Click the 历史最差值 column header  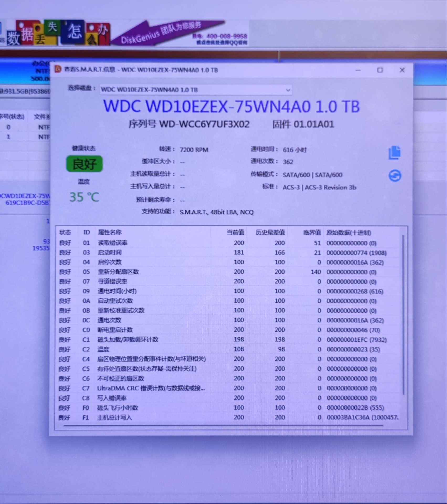click(270, 232)
